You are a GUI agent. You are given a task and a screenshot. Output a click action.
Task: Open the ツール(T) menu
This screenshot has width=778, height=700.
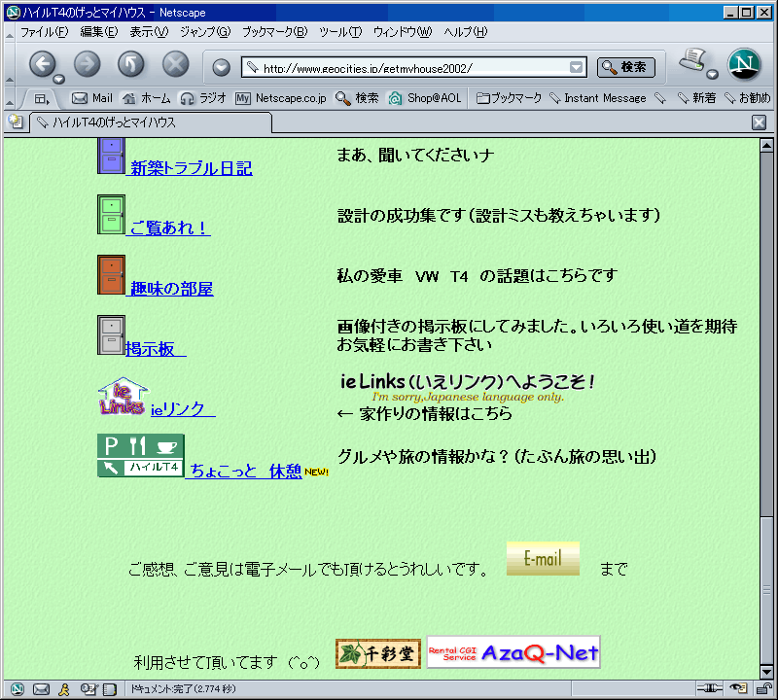[340, 32]
